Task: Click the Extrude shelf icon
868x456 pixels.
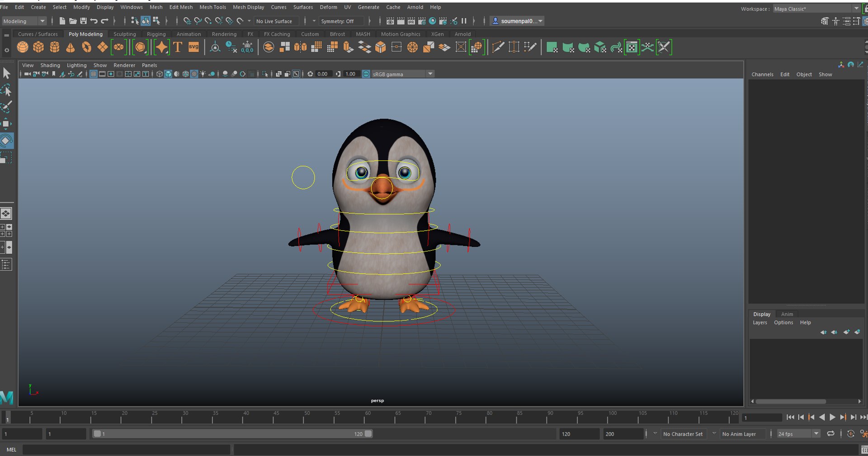Action: 348,47
